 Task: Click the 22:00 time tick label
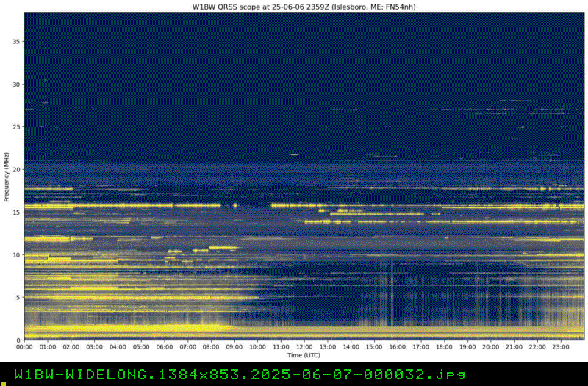pos(537,347)
